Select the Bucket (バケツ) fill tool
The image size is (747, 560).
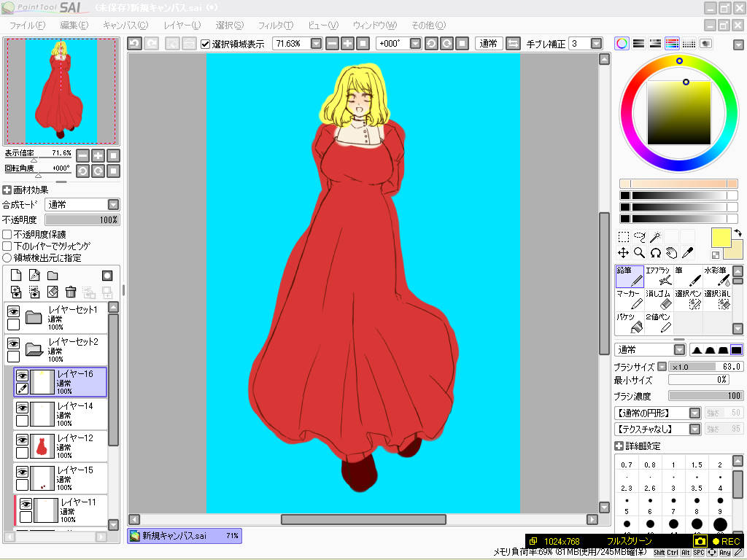(630, 323)
